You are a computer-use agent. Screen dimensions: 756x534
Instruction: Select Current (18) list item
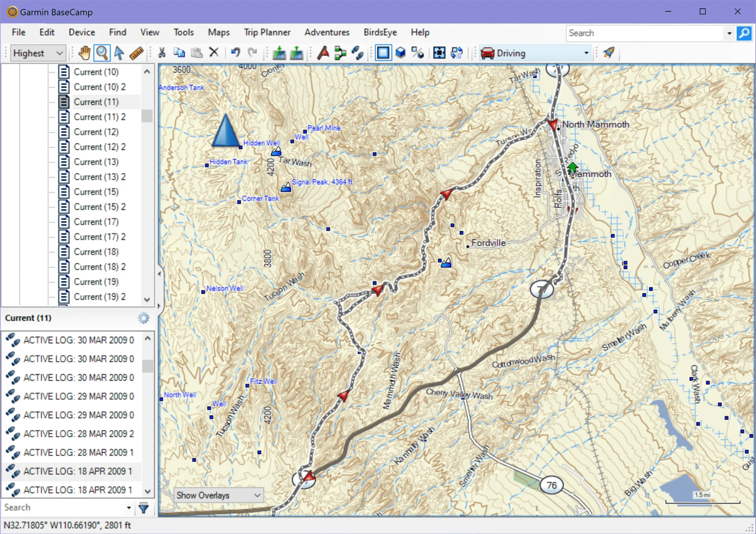tap(96, 252)
